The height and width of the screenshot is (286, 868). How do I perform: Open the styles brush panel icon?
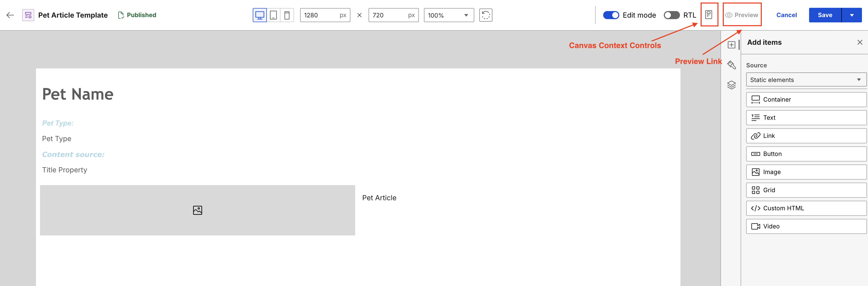point(731,65)
